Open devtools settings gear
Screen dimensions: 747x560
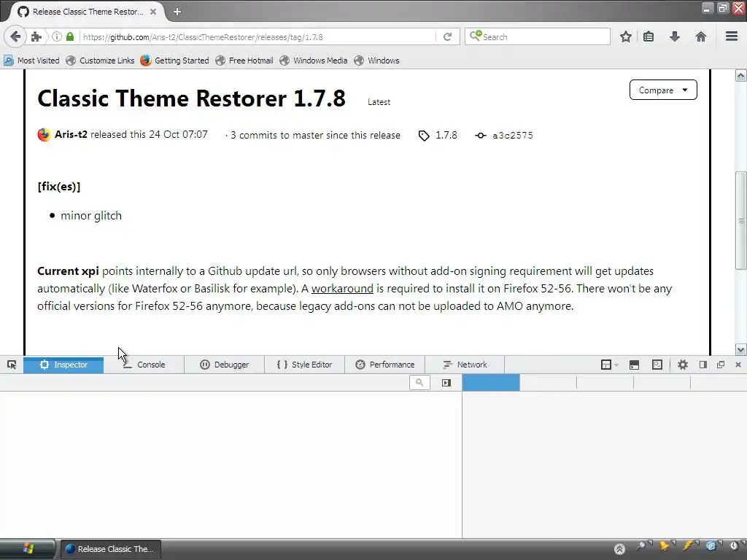point(683,365)
